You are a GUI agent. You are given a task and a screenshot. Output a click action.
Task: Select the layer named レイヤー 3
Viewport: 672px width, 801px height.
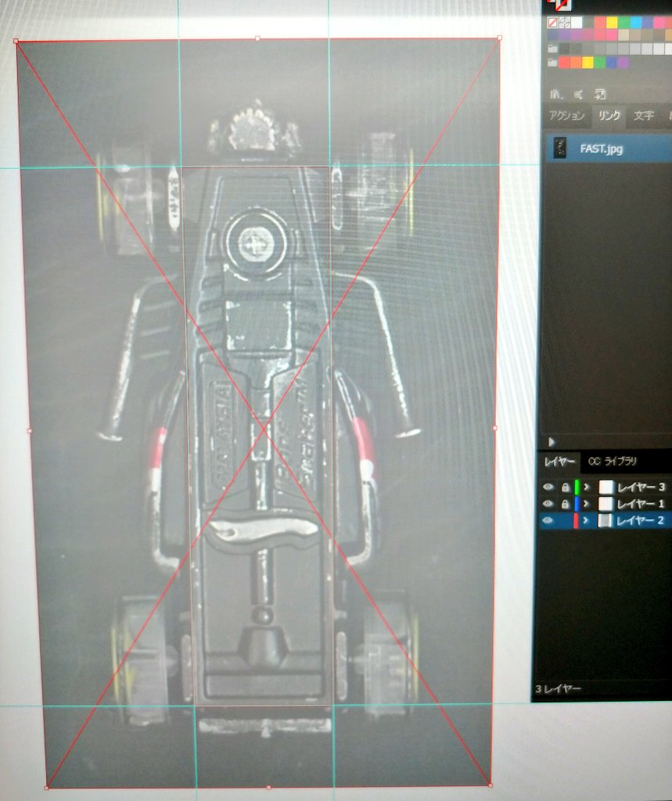641,487
